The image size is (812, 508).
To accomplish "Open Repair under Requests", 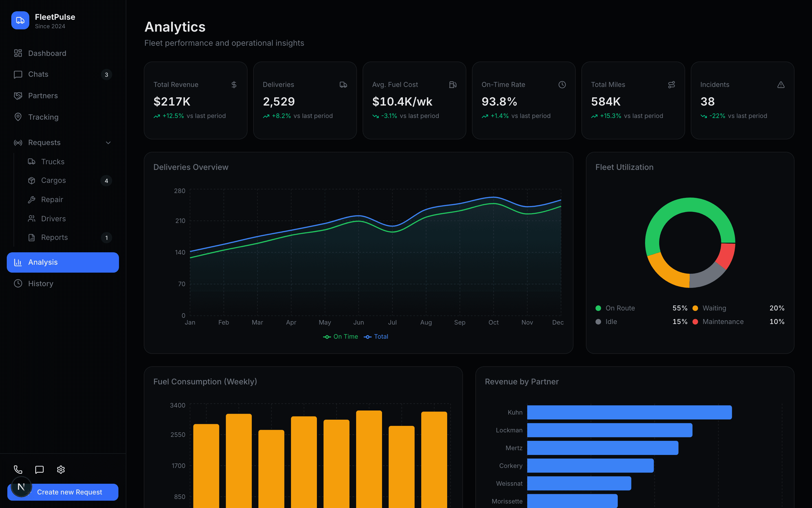I will click(x=70, y=200).
